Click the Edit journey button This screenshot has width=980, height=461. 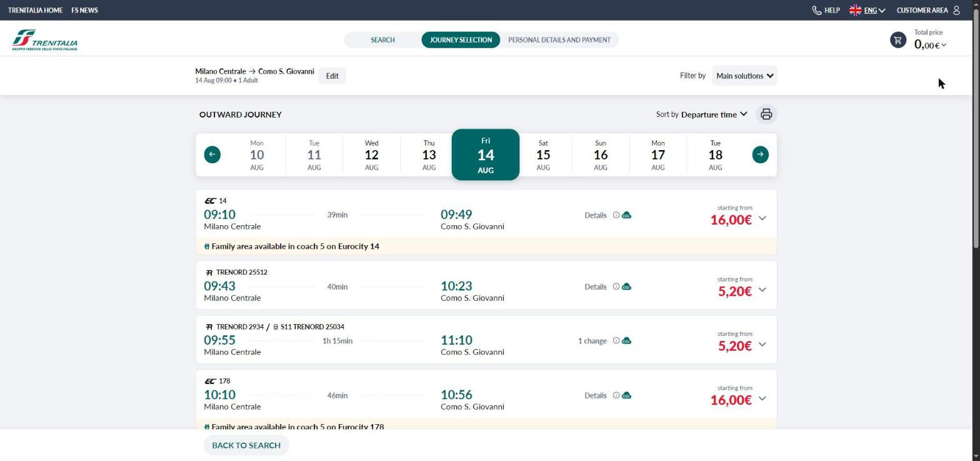[x=332, y=76]
